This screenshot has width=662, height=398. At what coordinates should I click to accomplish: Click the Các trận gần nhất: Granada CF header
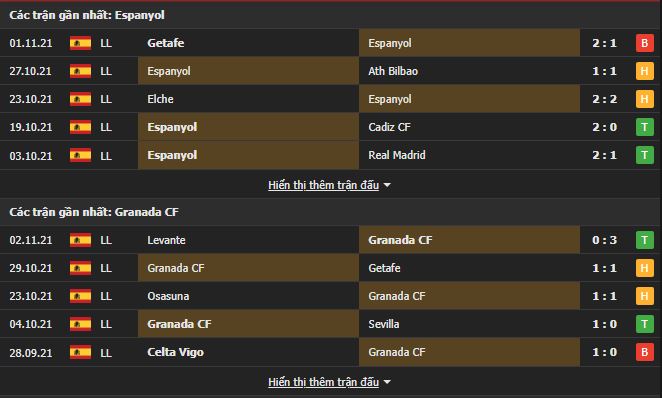click(x=94, y=212)
